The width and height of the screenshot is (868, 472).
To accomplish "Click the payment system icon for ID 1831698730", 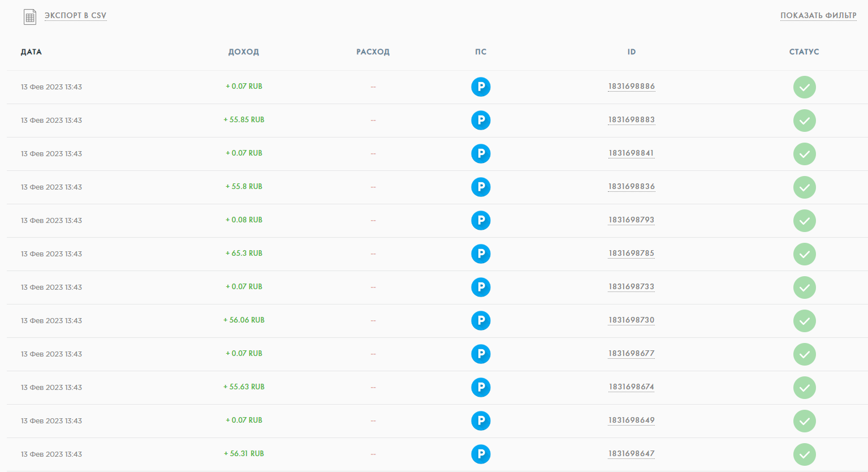I will coord(481,321).
